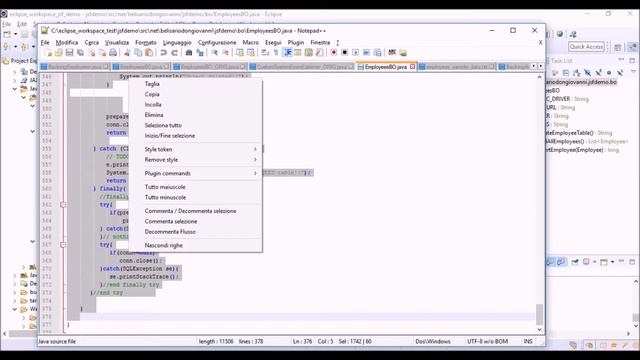Toggle Word Wrap in the toolbar
640x360 pixels.
[x=265, y=53]
